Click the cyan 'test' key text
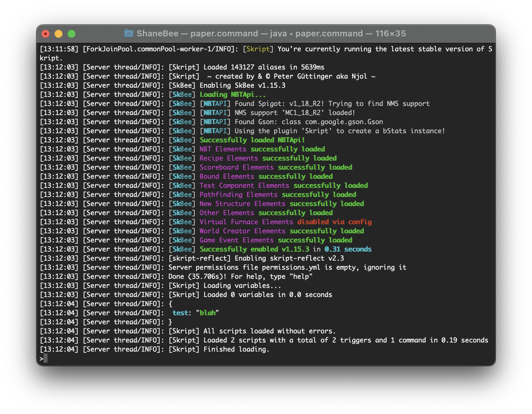Image resolution: width=532 pixels, height=414 pixels. click(x=180, y=313)
